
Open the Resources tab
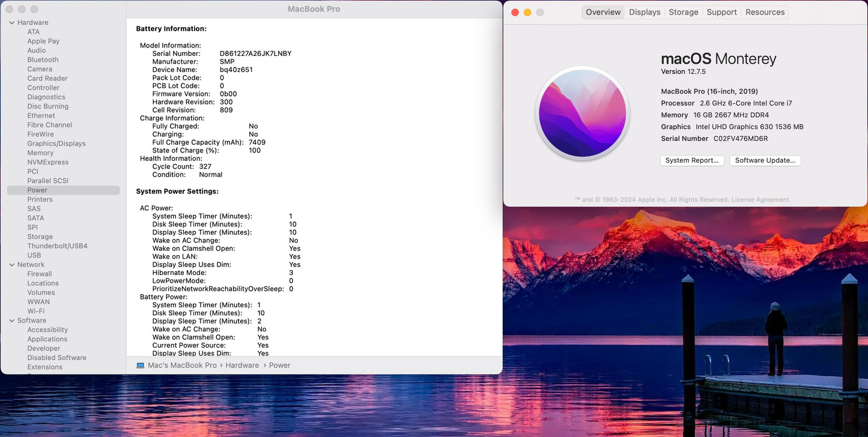765,12
